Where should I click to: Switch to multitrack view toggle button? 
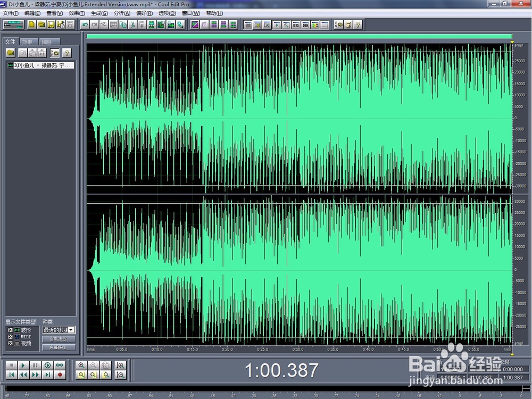click(14, 24)
